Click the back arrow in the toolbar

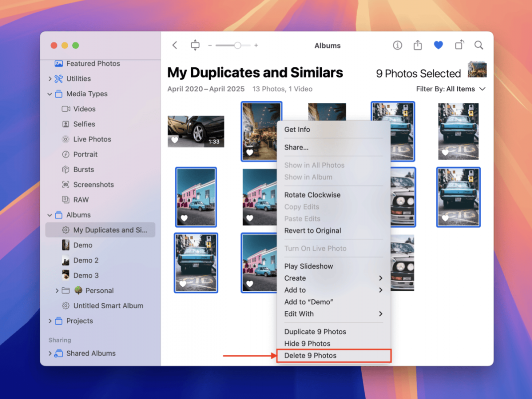174,45
